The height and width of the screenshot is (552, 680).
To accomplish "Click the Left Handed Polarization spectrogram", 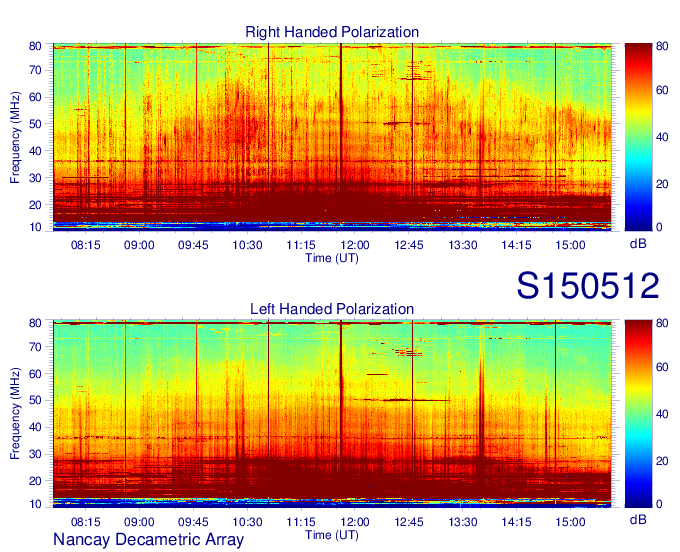I will (x=332, y=414).
